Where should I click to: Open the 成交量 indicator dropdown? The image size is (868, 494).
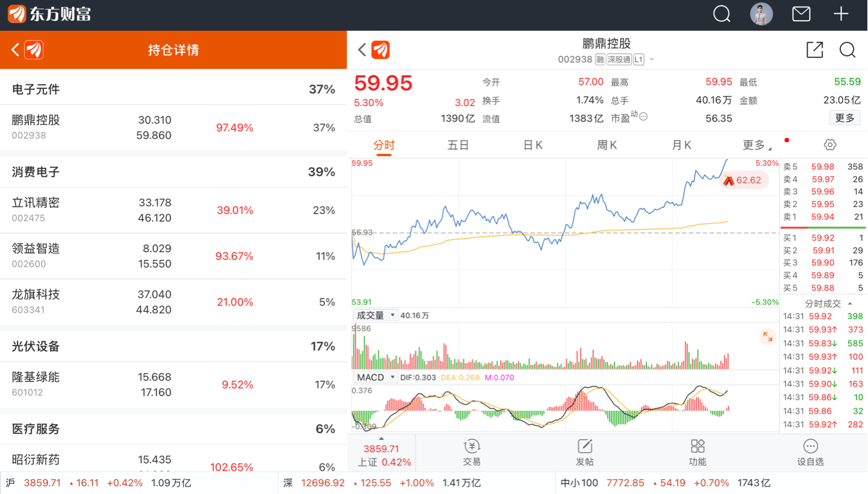point(375,315)
